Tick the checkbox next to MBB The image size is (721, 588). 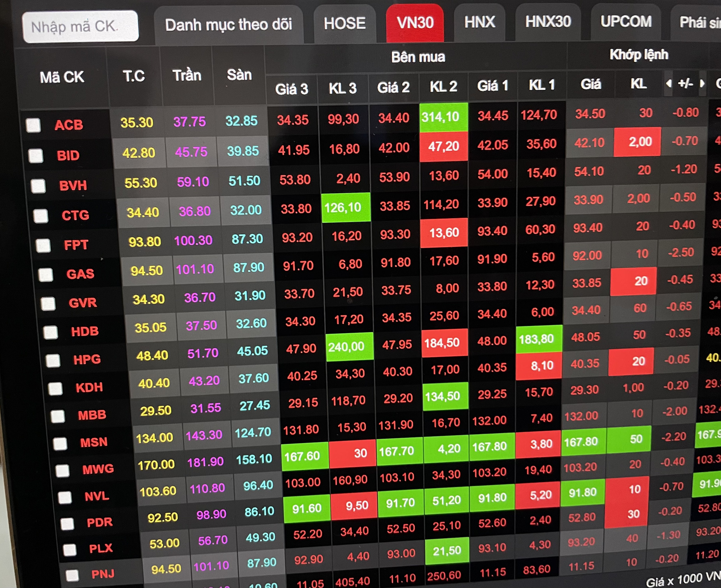[58, 416]
